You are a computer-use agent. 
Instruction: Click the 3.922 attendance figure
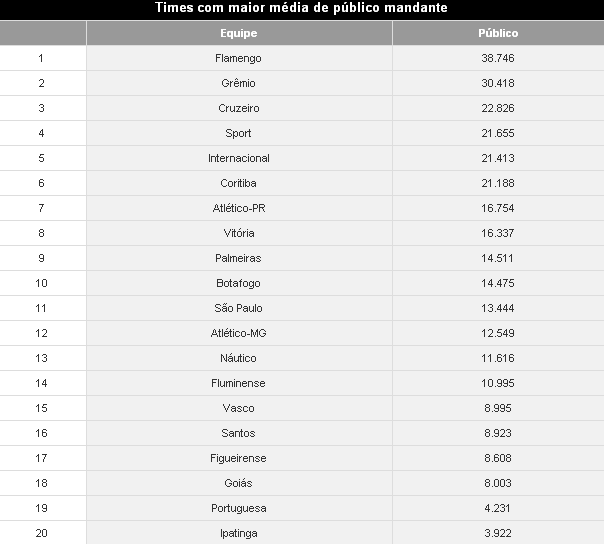tap(497, 533)
